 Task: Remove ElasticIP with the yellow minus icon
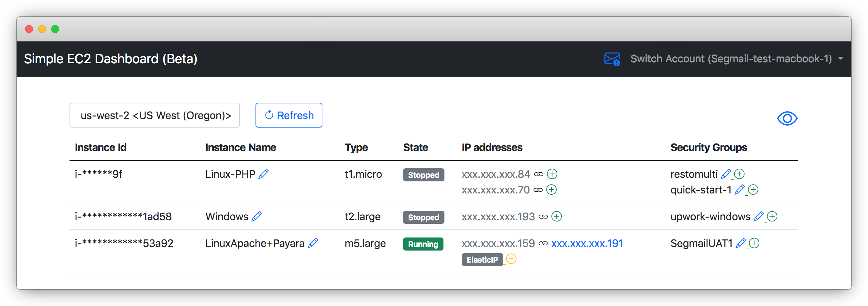pos(511,259)
